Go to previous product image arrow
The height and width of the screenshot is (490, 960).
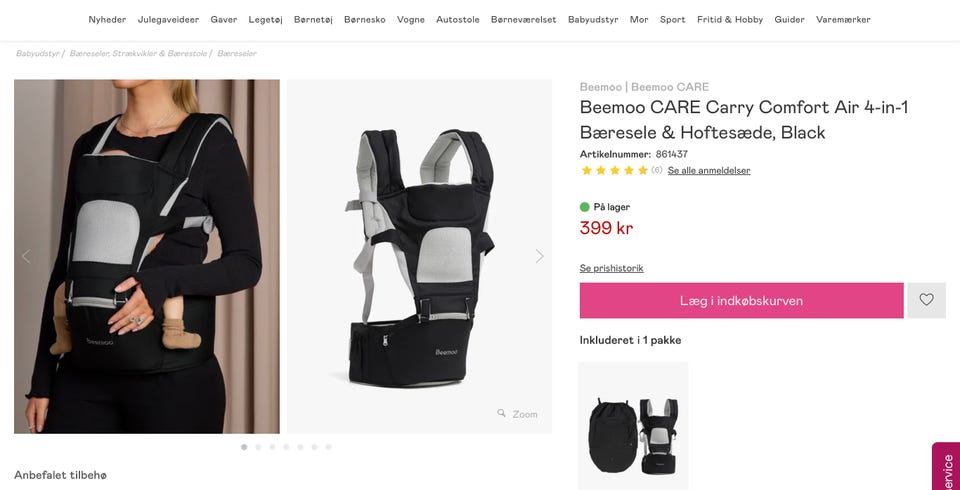[x=26, y=256]
